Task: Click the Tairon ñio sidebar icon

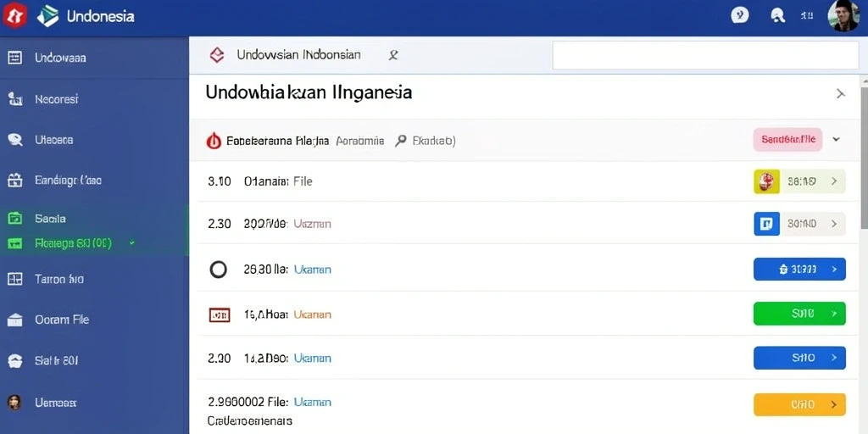Action: coord(15,279)
